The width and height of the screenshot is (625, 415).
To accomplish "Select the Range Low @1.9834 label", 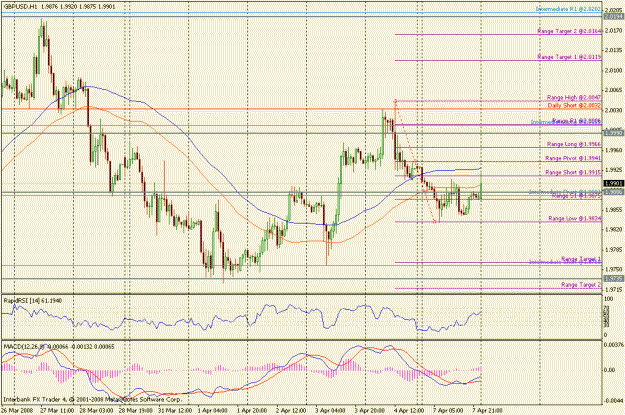I will (x=575, y=218).
